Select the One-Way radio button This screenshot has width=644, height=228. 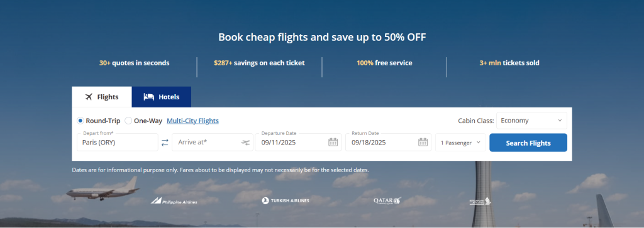128,121
